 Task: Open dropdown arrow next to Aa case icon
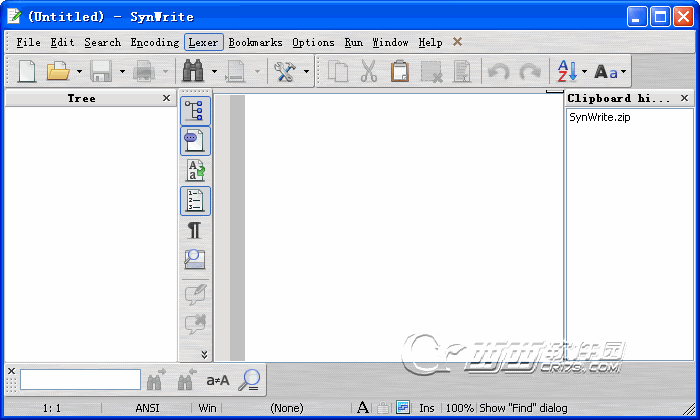[x=623, y=71]
